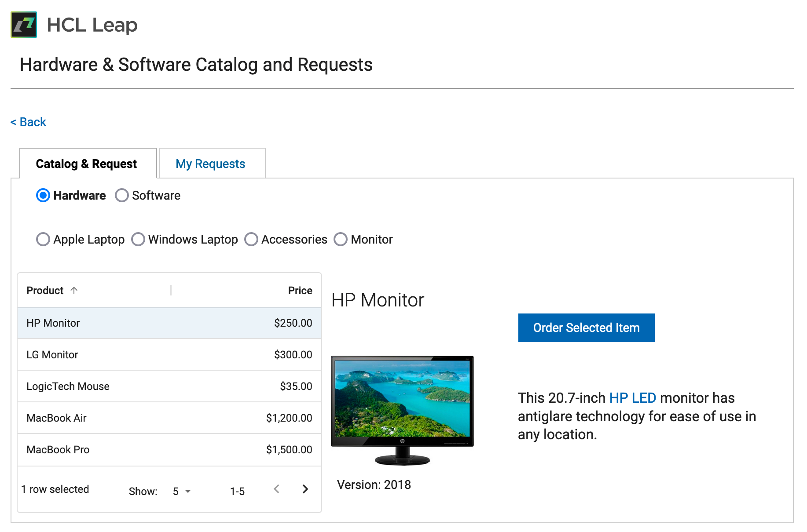This screenshot has height=532, width=807.
Task: Select the HP Monitor row
Action: pyautogui.click(x=169, y=323)
